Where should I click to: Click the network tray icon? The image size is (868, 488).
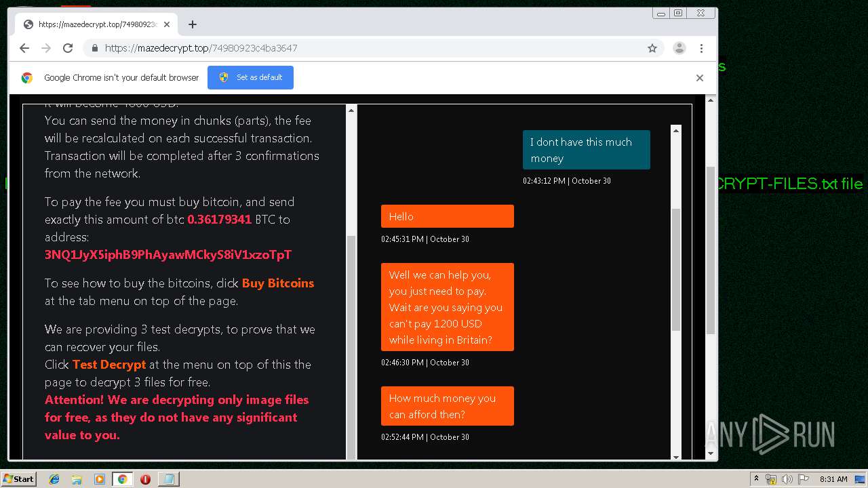(771, 479)
